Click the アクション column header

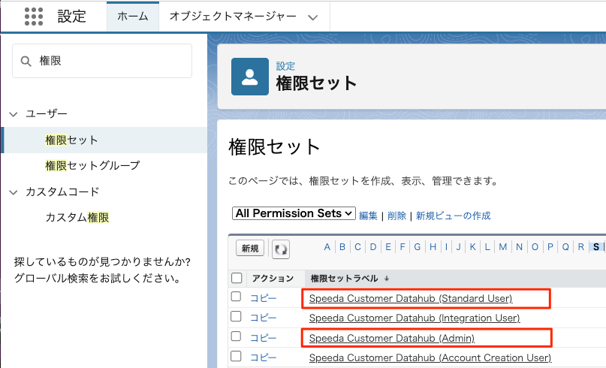click(x=273, y=278)
